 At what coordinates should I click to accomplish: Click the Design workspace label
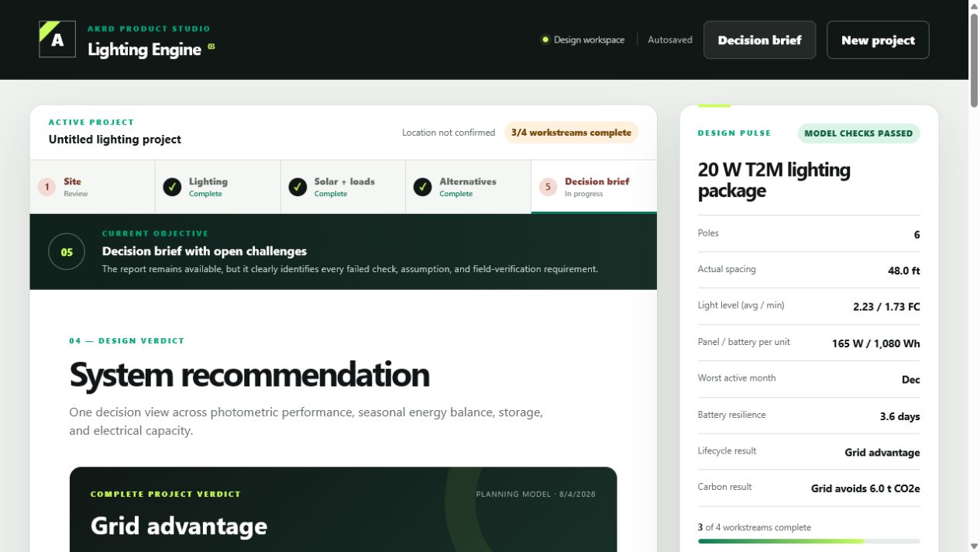click(589, 40)
